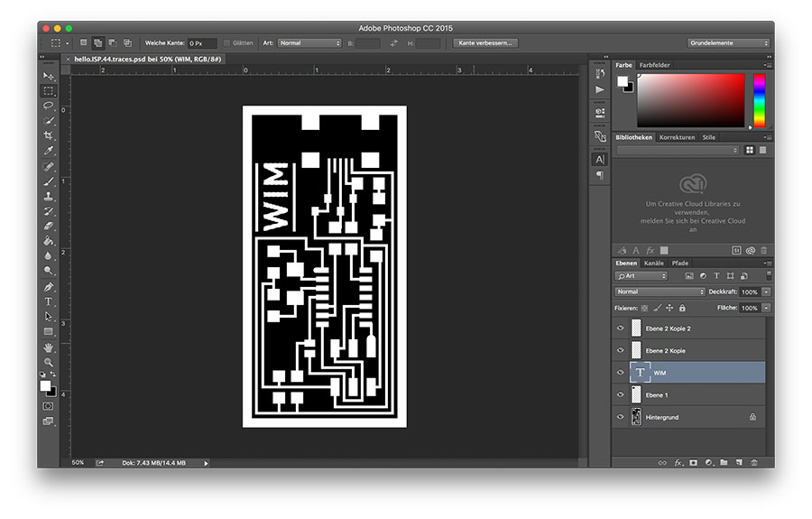The width and height of the screenshot is (812, 519).
Task: Toggle Quick Mask mode
Action: point(48,406)
